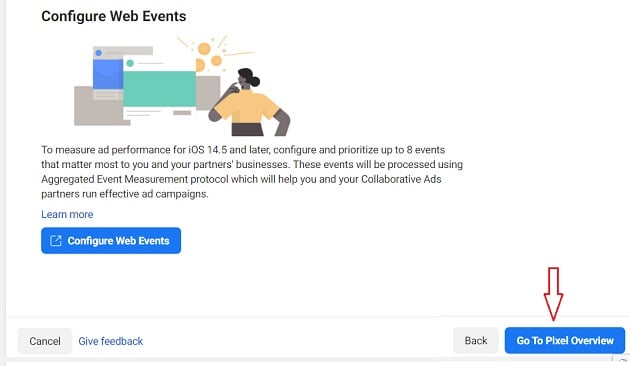The height and width of the screenshot is (366, 630).
Task: Click the gray background panel in the illustration
Action: [x=98, y=106]
